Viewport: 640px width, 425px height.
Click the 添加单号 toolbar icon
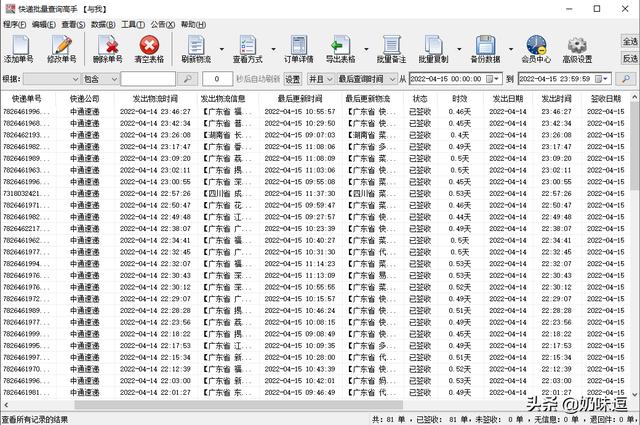pos(20,47)
